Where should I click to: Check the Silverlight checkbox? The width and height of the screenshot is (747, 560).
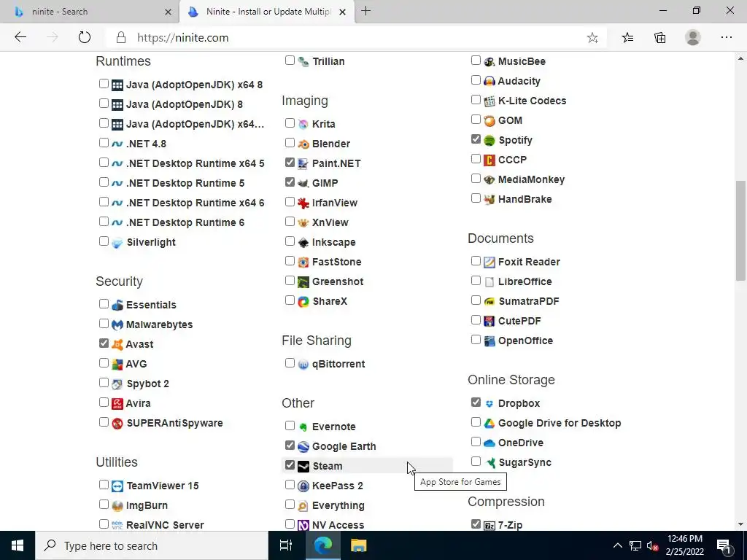click(104, 241)
